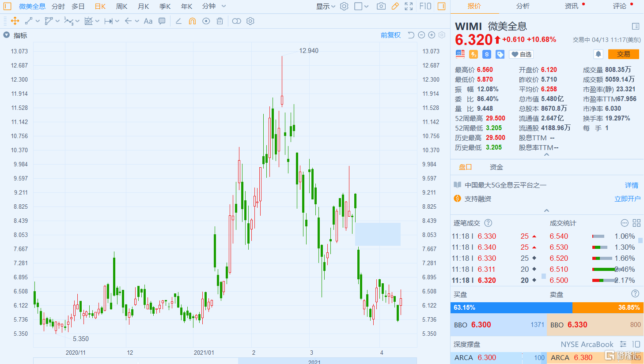Delete drawings with the trash can icon
644x364 pixels.
(220, 21)
